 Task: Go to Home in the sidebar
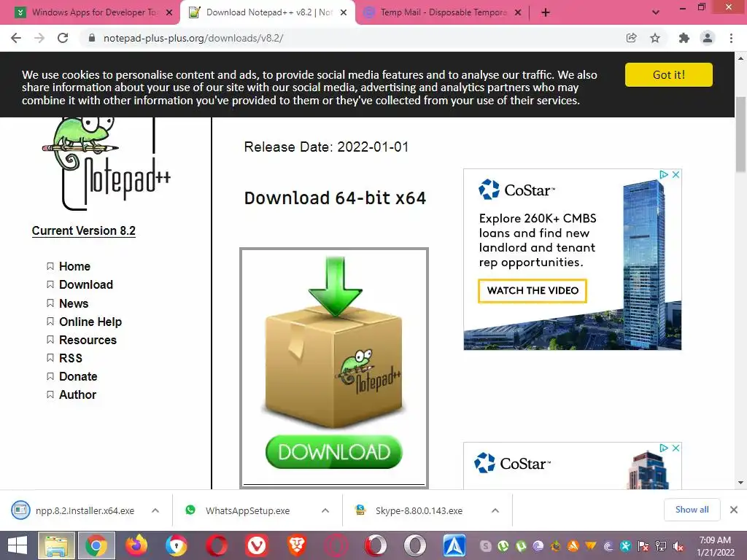(74, 266)
